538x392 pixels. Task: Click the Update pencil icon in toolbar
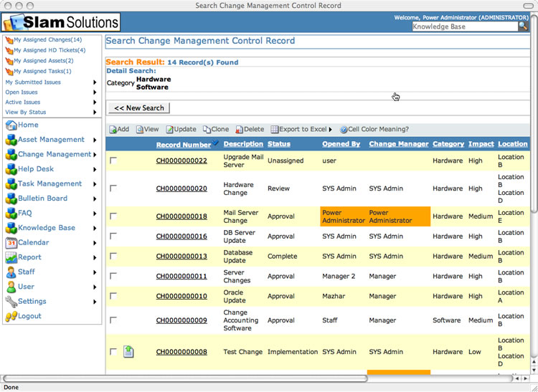169,130
